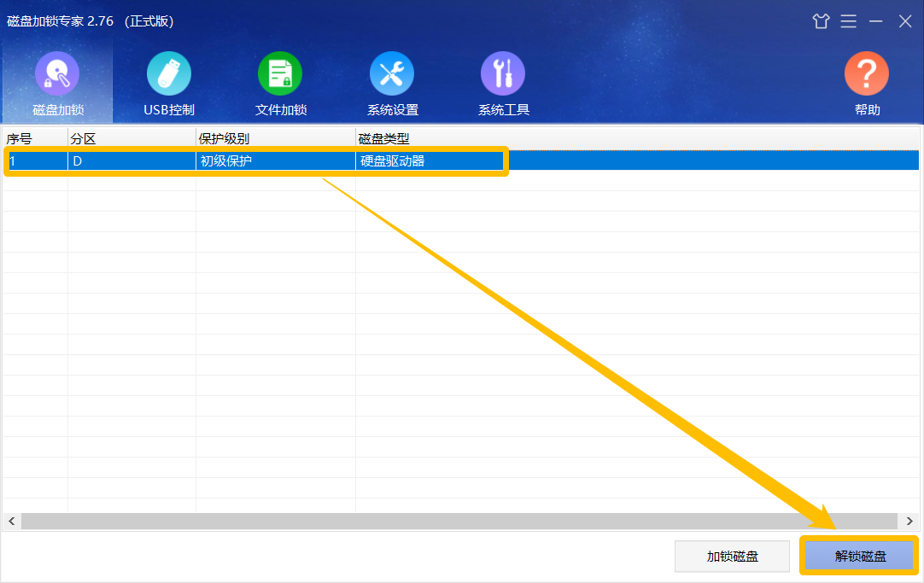Click the 加锁磁盘 button

pos(732,556)
